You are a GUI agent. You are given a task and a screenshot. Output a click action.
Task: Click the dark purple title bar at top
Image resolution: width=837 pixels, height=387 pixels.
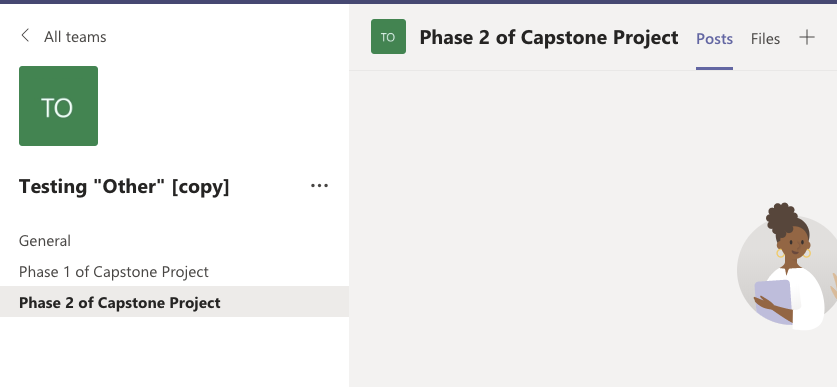[x=418, y=2]
